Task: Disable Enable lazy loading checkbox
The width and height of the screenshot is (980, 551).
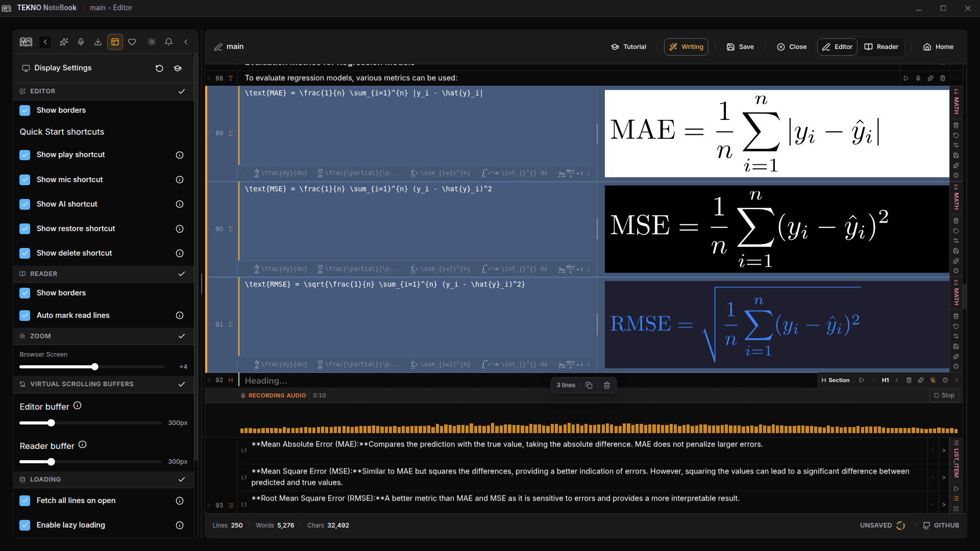Action: tap(25, 525)
